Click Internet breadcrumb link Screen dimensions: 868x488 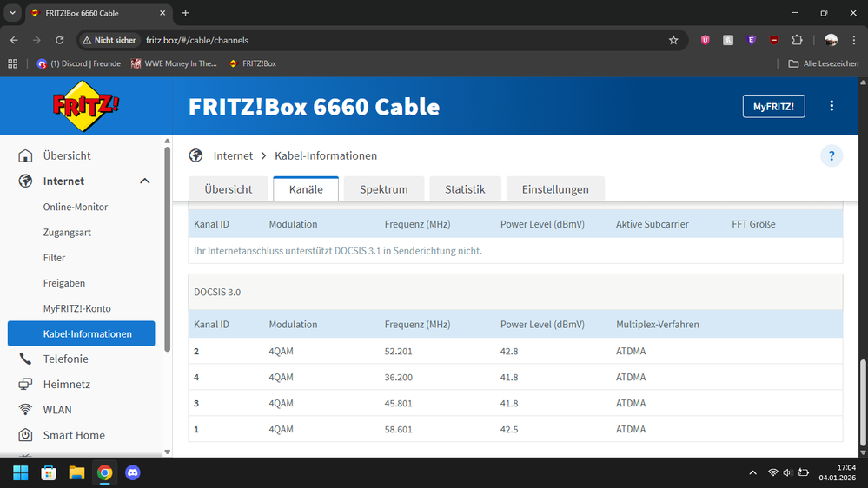pyautogui.click(x=233, y=155)
